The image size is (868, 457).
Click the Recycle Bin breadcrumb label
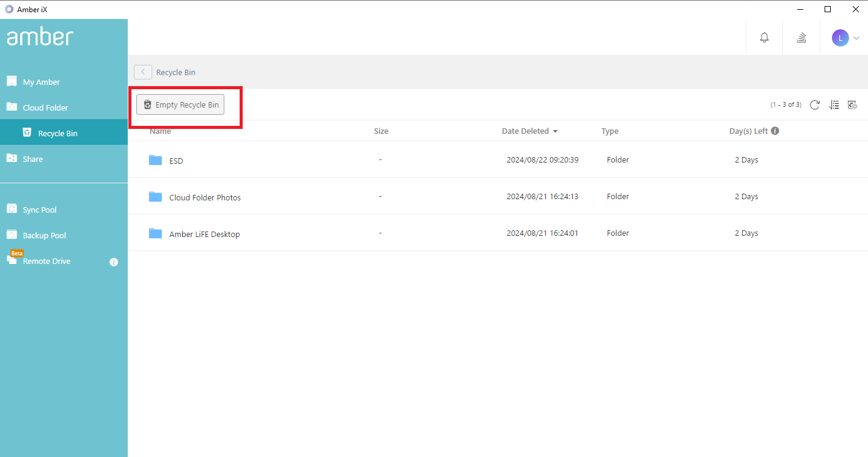tap(176, 72)
